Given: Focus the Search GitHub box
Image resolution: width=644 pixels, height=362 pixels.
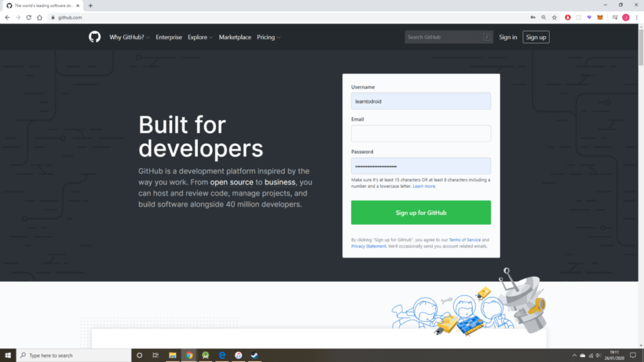Looking at the screenshot, I should click(443, 37).
